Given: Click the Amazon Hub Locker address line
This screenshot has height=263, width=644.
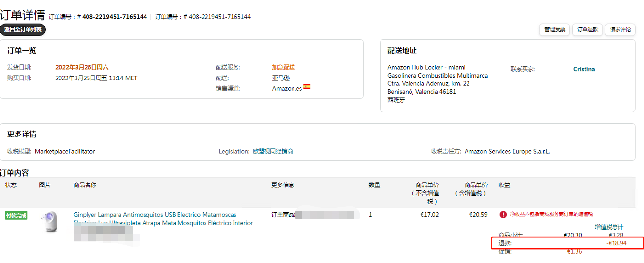Looking at the screenshot, I should pyautogui.click(x=426, y=67).
